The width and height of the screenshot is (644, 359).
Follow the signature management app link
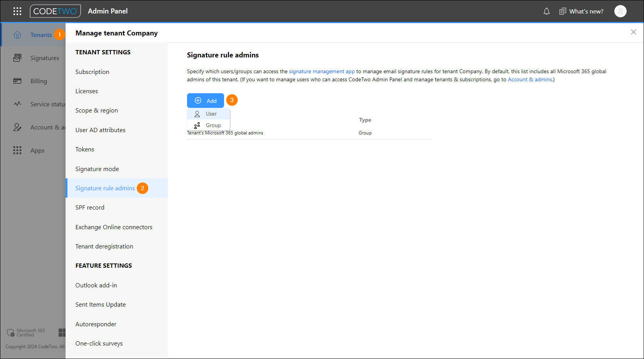coord(322,71)
